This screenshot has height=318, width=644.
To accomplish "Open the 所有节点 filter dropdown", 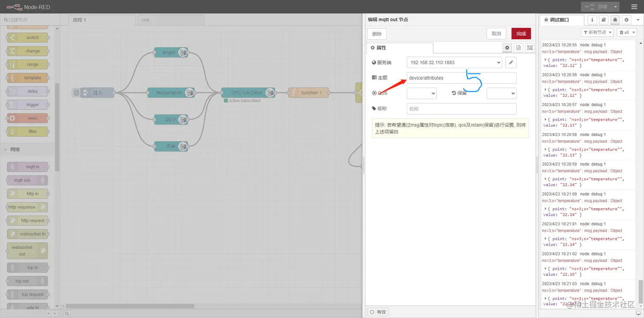I will pos(597,32).
